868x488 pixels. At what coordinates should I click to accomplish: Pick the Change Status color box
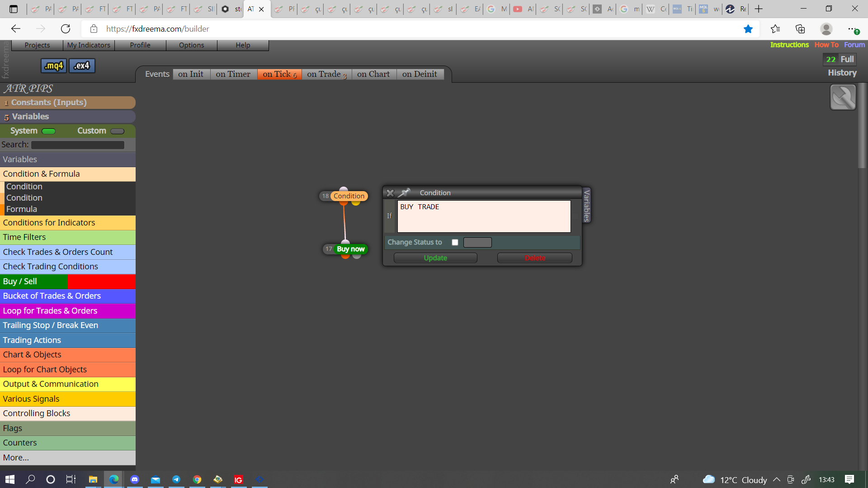pos(477,242)
